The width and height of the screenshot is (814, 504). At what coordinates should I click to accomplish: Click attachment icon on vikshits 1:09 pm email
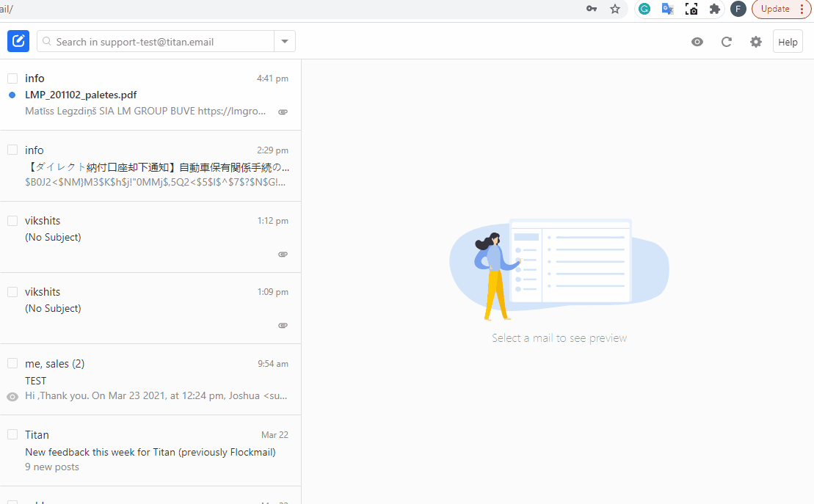coord(283,326)
